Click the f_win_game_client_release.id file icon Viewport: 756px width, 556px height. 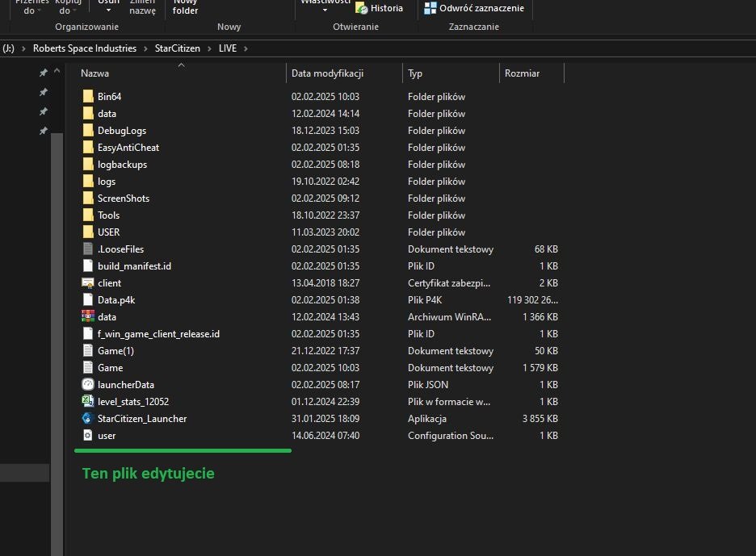point(88,333)
